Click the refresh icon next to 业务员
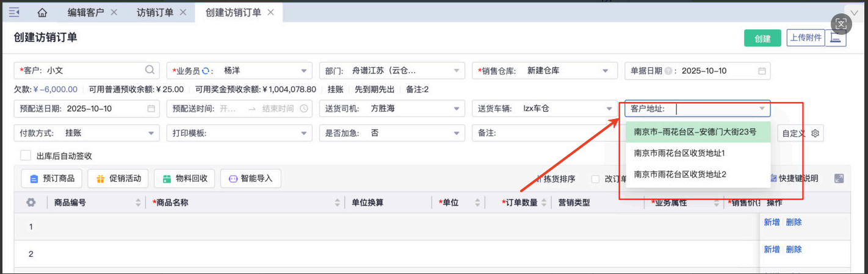This screenshot has width=868, height=274. (206, 71)
